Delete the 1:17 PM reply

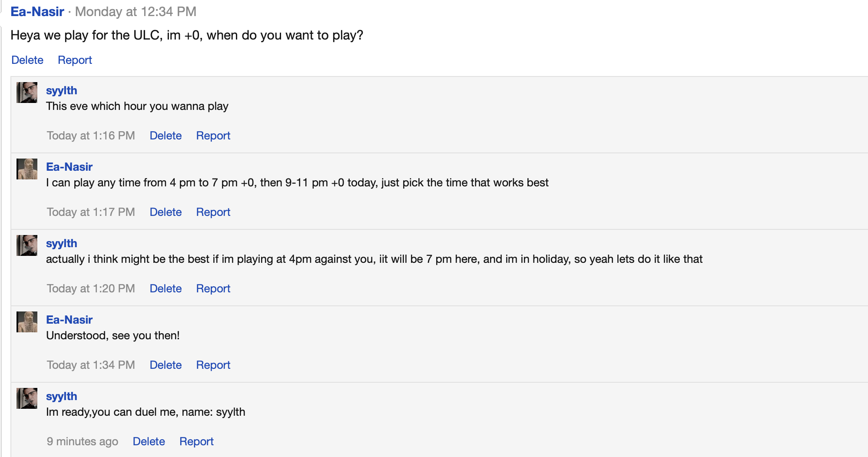[166, 212]
